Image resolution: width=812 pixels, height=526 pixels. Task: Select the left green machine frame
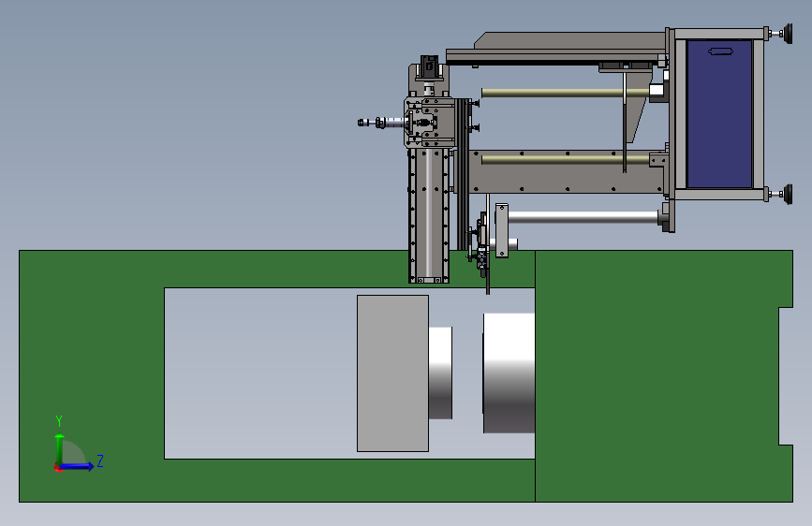[x=91, y=376]
